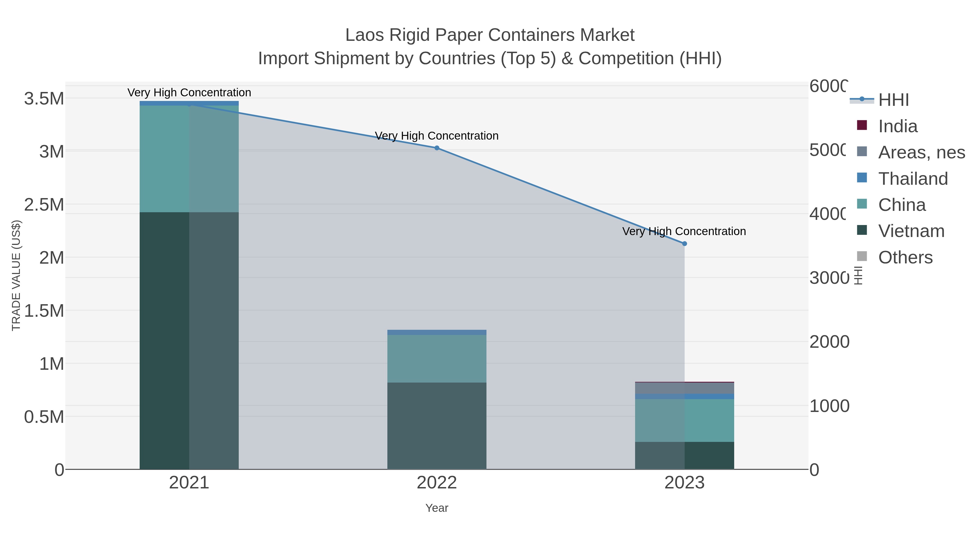Select the 2022 Thailand bar segment
This screenshot has height=551, width=980.
point(437,332)
